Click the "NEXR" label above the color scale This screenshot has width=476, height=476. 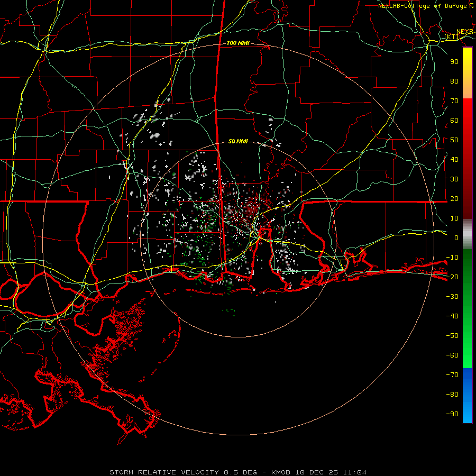click(464, 32)
